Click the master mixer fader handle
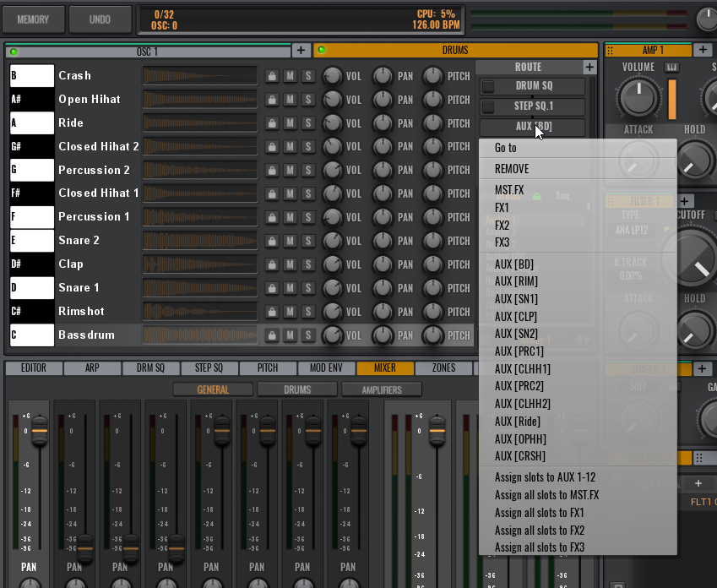The image size is (717, 588). click(437, 431)
